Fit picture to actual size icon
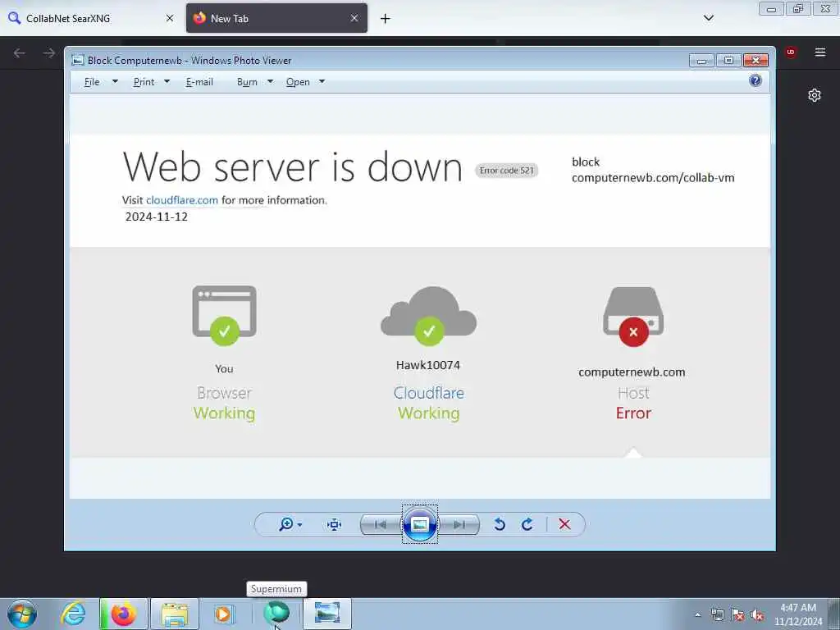The height and width of the screenshot is (630, 840). 335,524
